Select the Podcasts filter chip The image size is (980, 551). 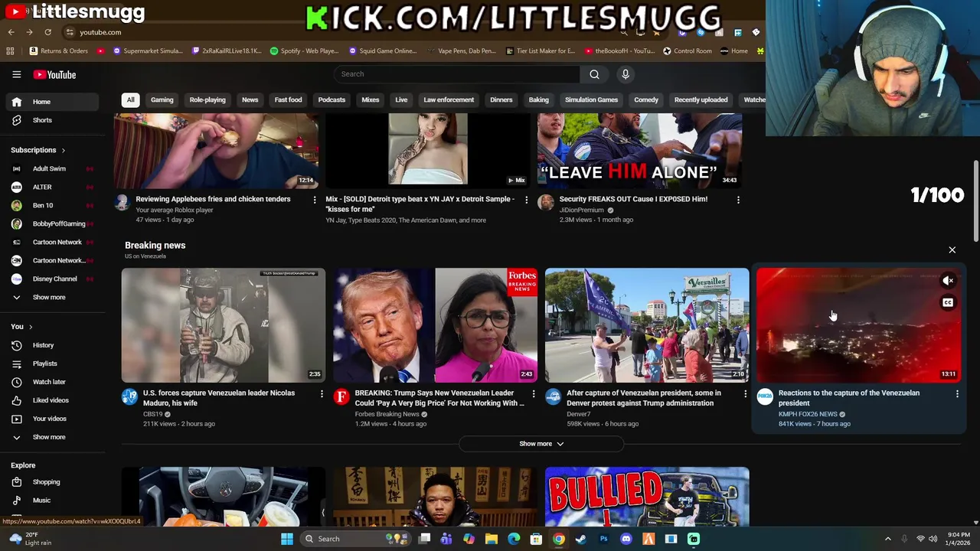[x=332, y=99]
